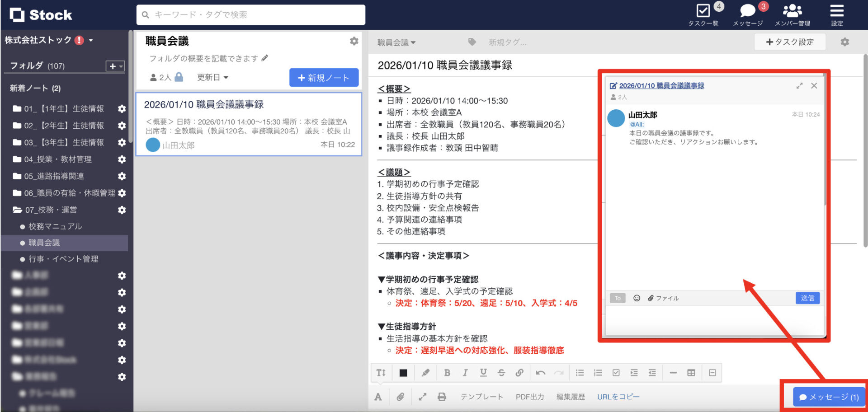Open the テンプレート menu

pos(481,397)
